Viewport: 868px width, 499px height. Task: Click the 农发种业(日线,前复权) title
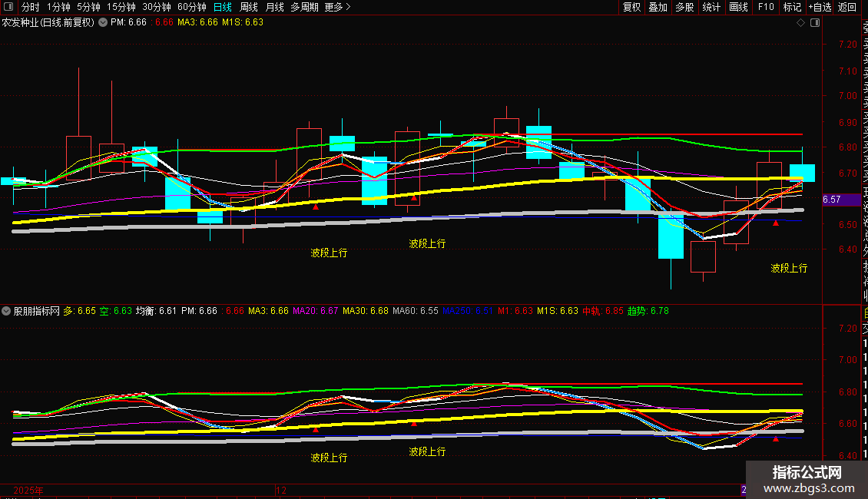tap(48, 23)
